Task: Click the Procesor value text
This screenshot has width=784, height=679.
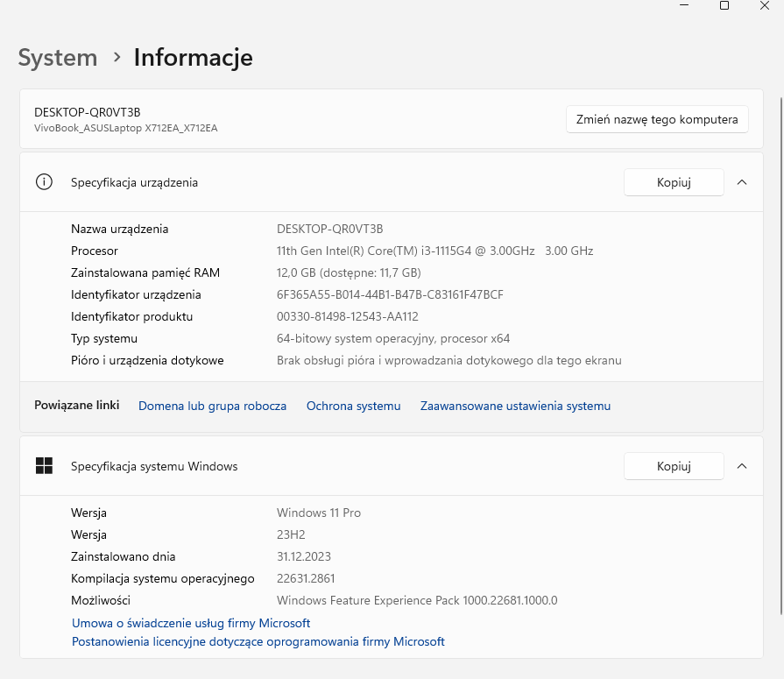Action: click(434, 251)
